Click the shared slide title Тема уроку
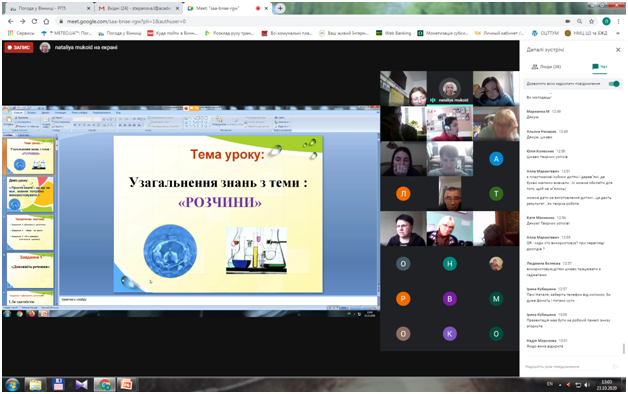 click(227, 155)
